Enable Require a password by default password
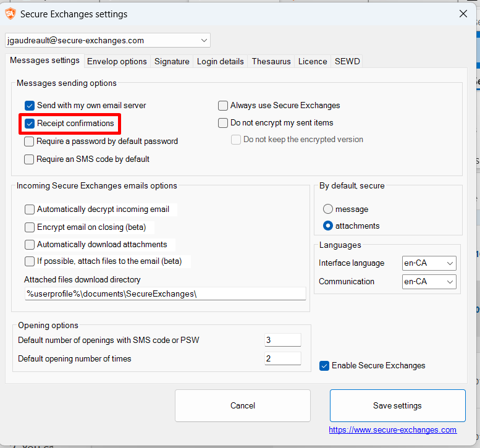The height and width of the screenshot is (448, 480). click(29, 142)
